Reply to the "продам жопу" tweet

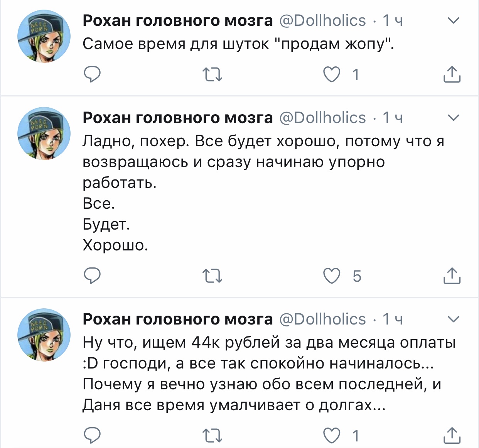coord(92,74)
